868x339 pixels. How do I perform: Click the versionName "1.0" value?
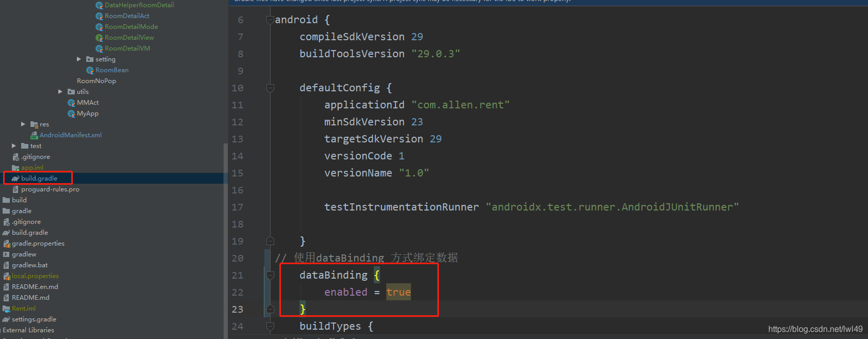[x=414, y=173]
